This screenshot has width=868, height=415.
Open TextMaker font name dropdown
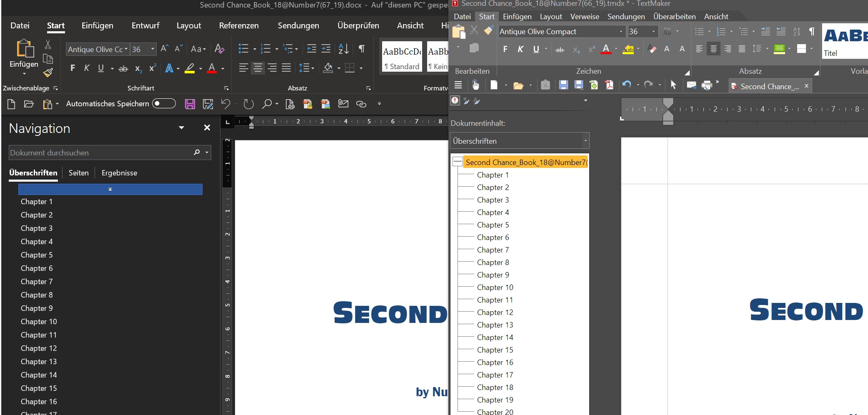[x=621, y=31]
